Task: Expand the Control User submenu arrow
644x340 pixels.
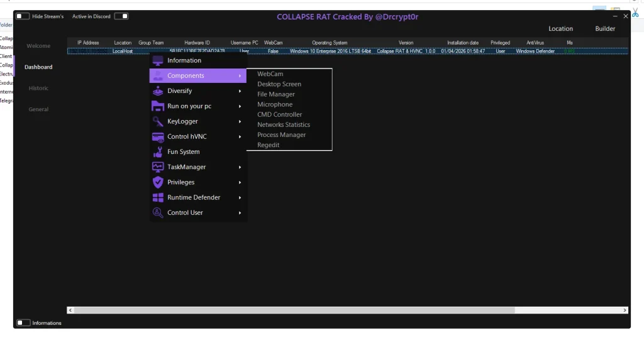Action: coord(240,213)
